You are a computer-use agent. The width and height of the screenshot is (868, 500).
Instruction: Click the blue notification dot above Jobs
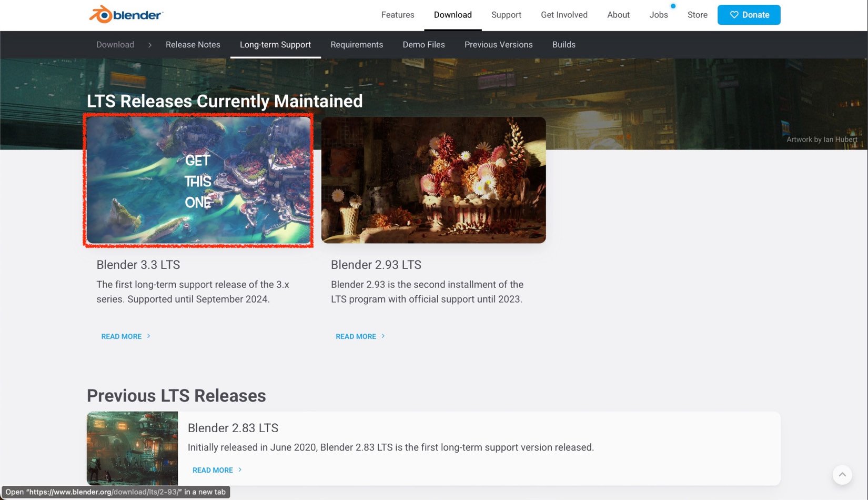[x=673, y=6]
